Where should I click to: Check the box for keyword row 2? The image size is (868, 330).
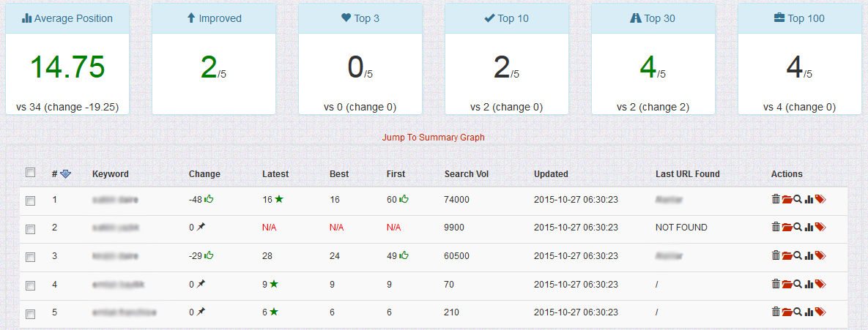pos(31,229)
